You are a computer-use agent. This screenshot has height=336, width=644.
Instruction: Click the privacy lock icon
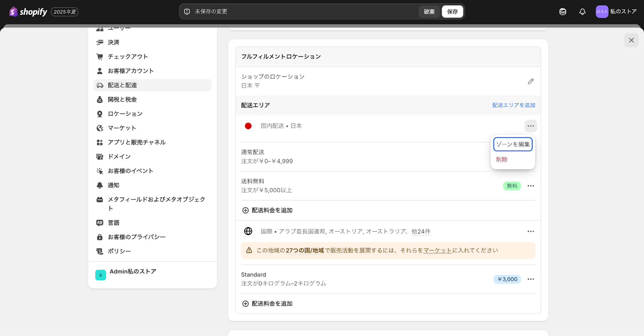tap(100, 237)
